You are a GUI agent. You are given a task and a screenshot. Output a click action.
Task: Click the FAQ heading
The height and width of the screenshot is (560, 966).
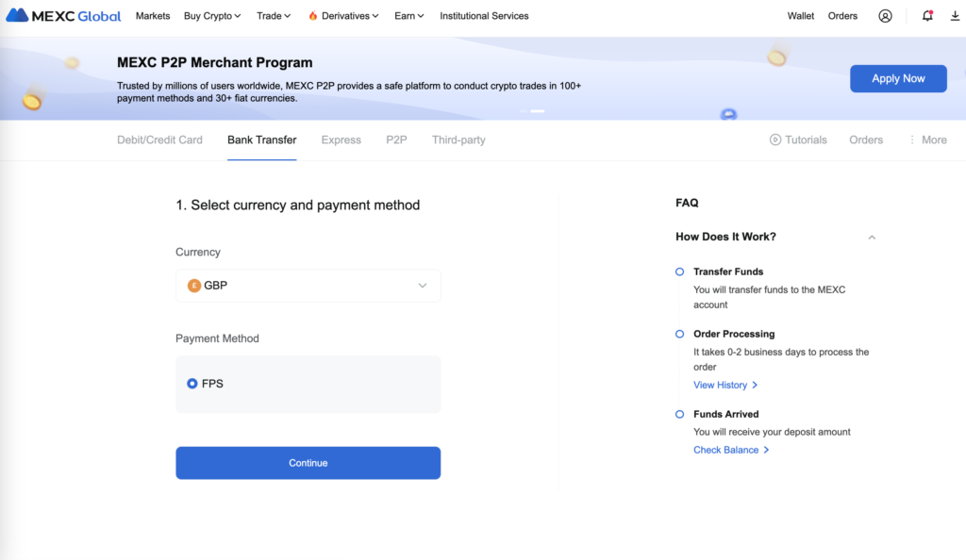(687, 203)
